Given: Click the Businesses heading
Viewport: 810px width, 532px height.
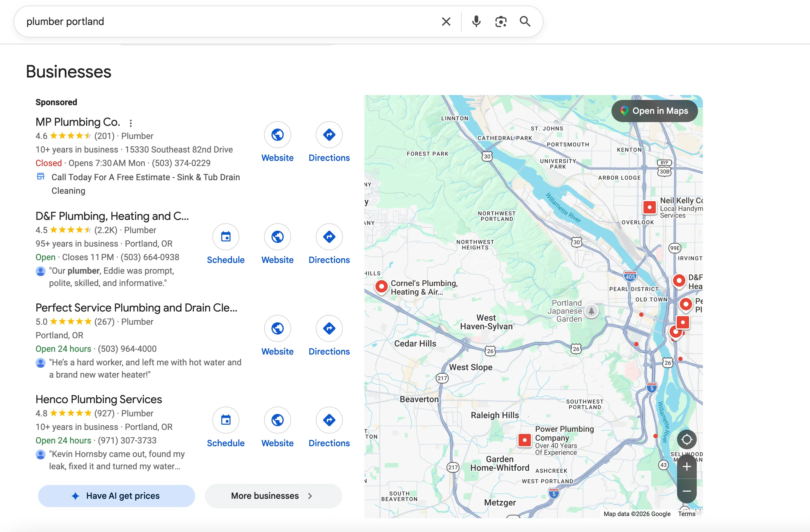Looking at the screenshot, I should [69, 72].
